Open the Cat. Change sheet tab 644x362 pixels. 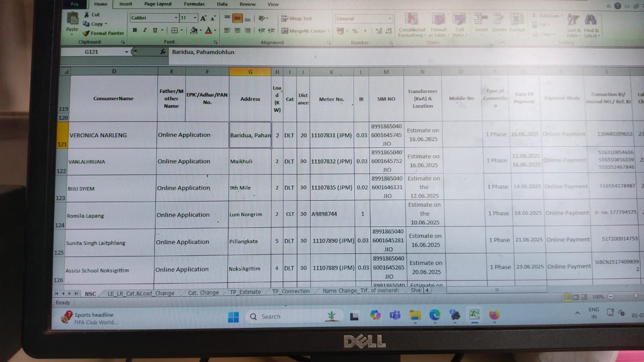pyautogui.click(x=203, y=293)
